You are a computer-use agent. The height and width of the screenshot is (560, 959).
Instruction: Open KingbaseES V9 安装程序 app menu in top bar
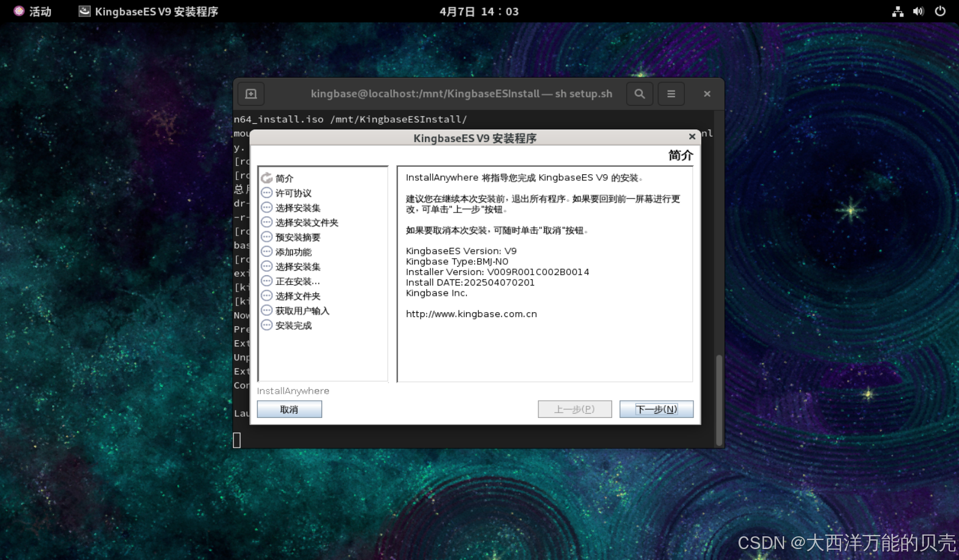[148, 11]
